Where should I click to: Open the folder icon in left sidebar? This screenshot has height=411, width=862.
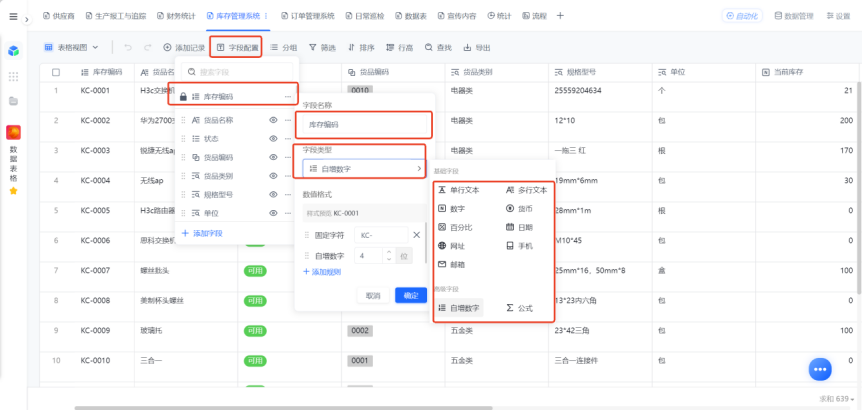pyautogui.click(x=13, y=101)
